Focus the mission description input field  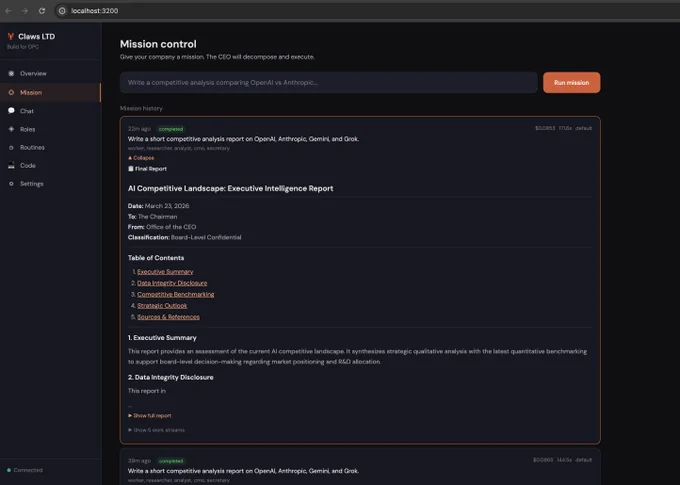click(x=329, y=82)
